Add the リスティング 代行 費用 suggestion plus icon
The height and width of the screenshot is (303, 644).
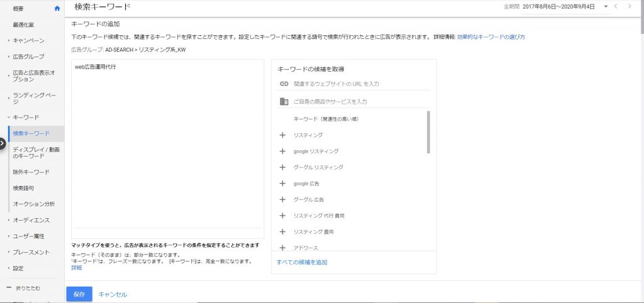pos(282,216)
